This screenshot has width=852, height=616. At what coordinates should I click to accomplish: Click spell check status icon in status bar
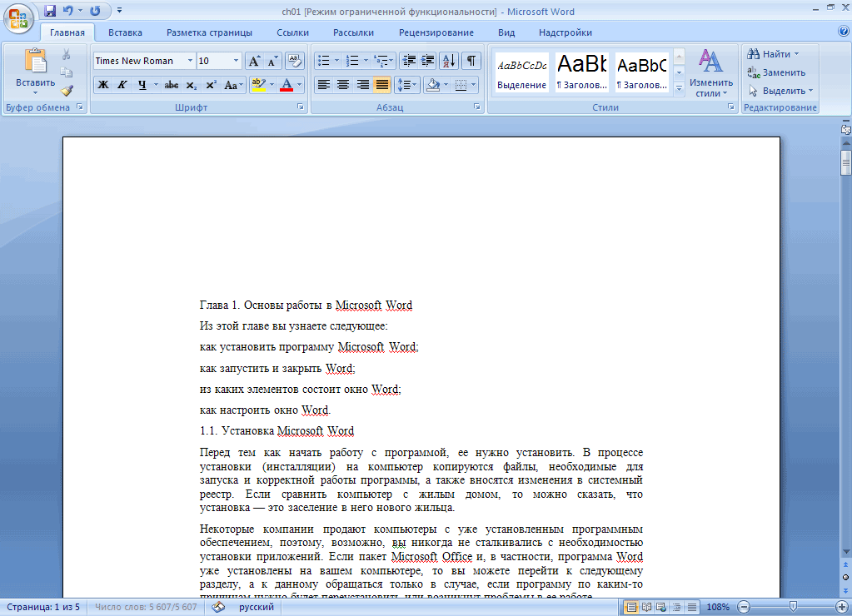tap(218, 607)
